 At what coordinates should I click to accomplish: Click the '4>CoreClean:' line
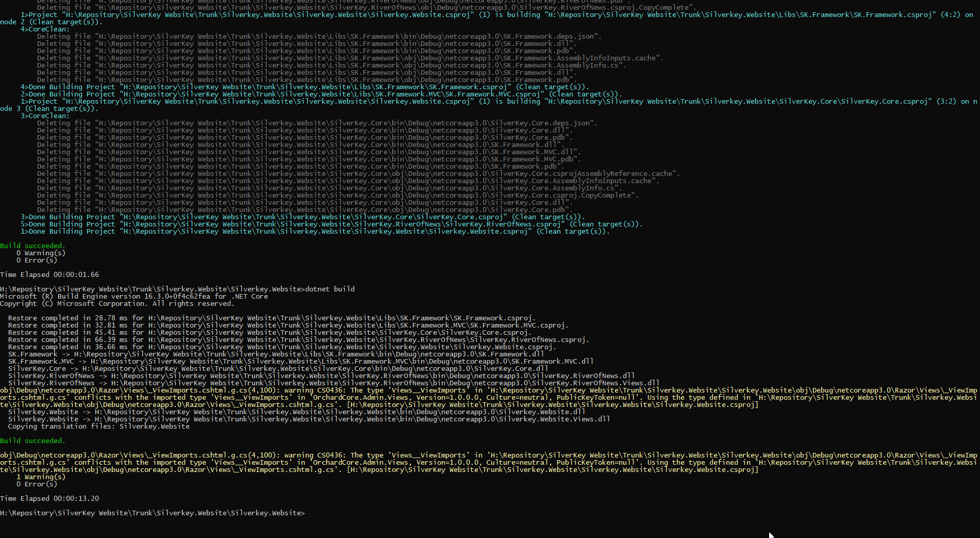[45, 29]
